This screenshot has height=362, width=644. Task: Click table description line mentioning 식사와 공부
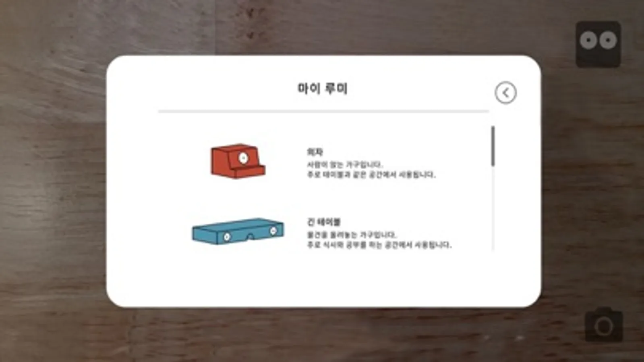[x=379, y=245]
